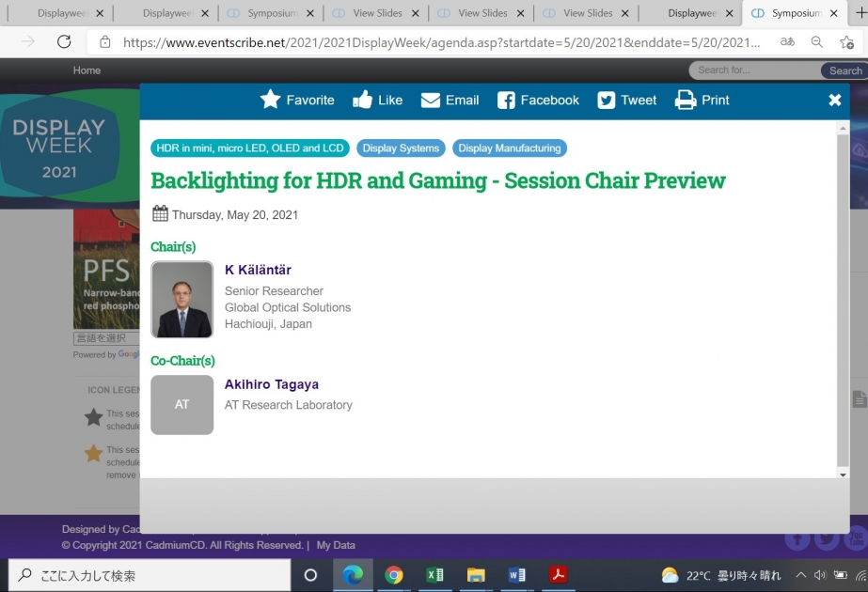
Task: Click the scrollbar down arrow in popup
Action: point(843,475)
